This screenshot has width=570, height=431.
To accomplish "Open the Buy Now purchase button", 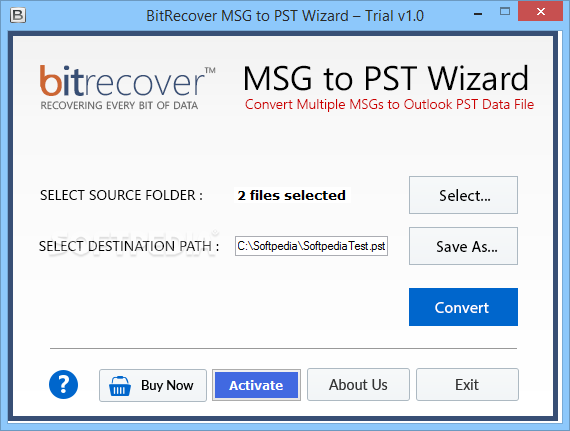I will (x=153, y=385).
